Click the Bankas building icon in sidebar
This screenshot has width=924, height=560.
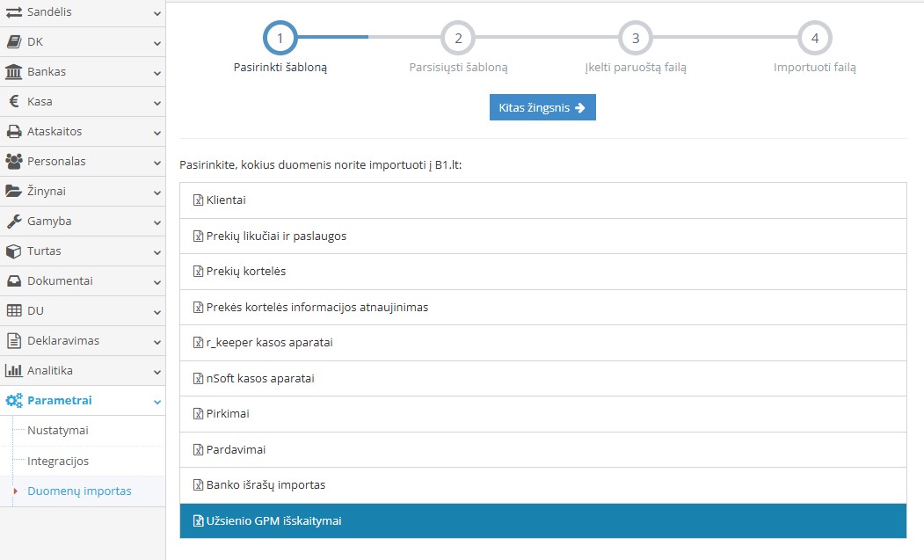(14, 71)
